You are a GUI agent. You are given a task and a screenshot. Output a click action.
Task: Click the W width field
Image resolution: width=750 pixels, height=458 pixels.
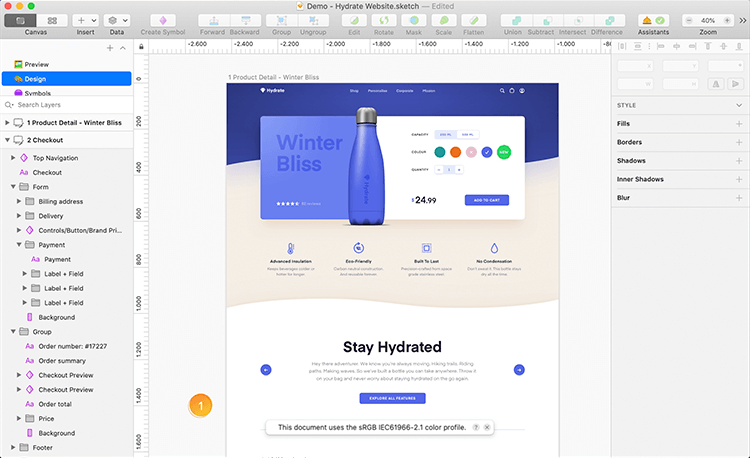(635, 84)
